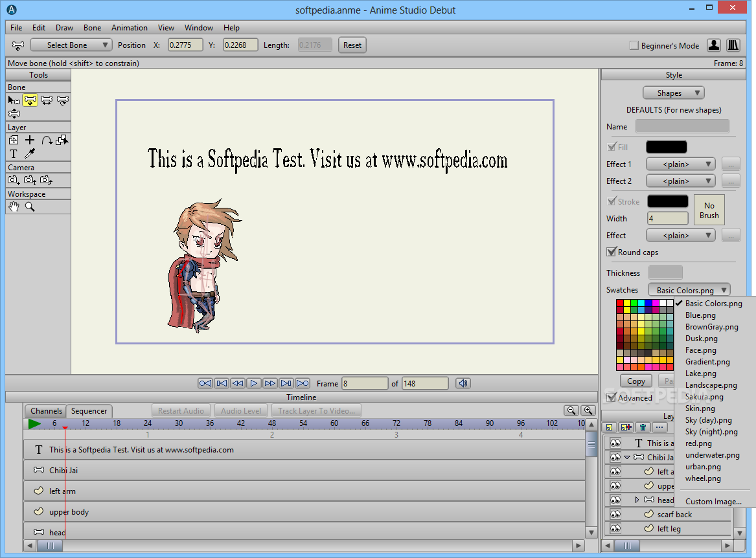
Task: Select the Layer Selector tool
Action: coord(62,140)
